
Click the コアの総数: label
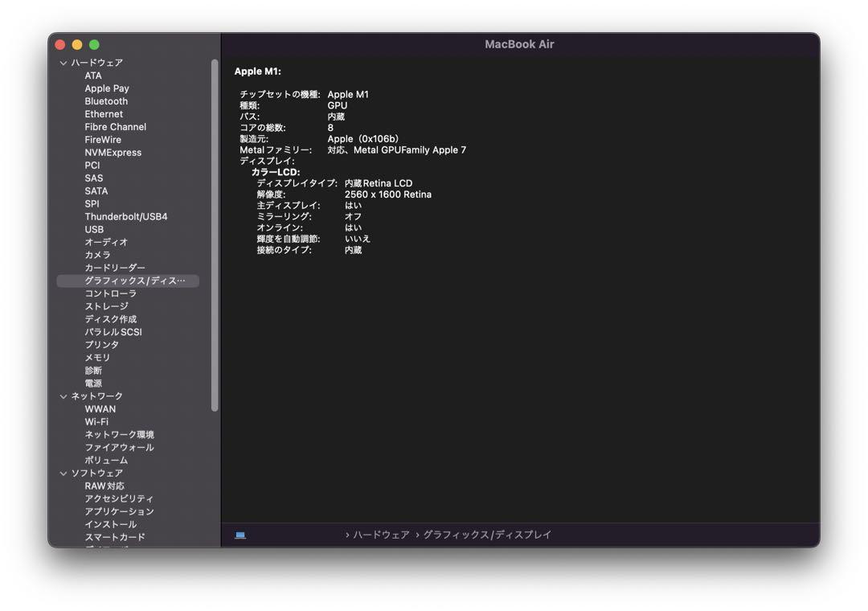click(262, 128)
